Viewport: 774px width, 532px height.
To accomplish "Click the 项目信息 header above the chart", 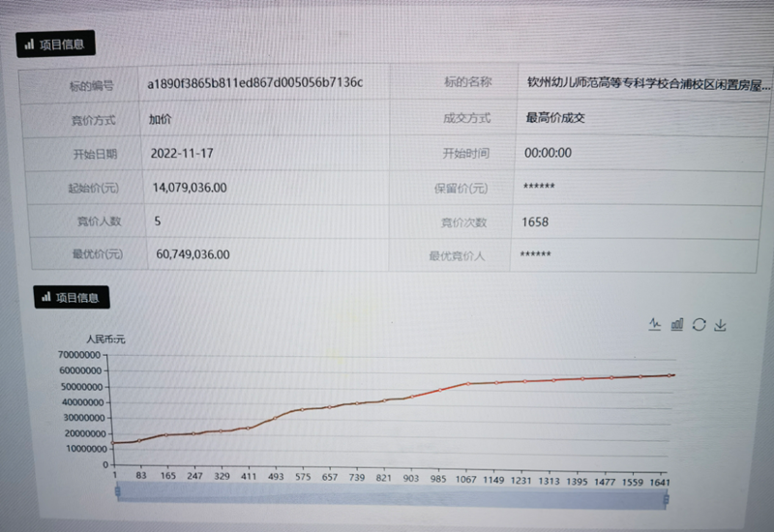I will 70,298.
